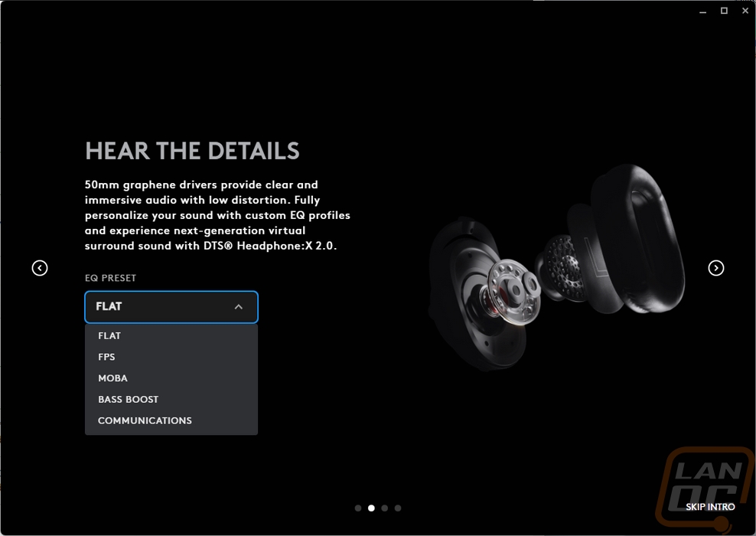Minimize the intro window
This screenshot has width=756, height=536.
(x=703, y=11)
